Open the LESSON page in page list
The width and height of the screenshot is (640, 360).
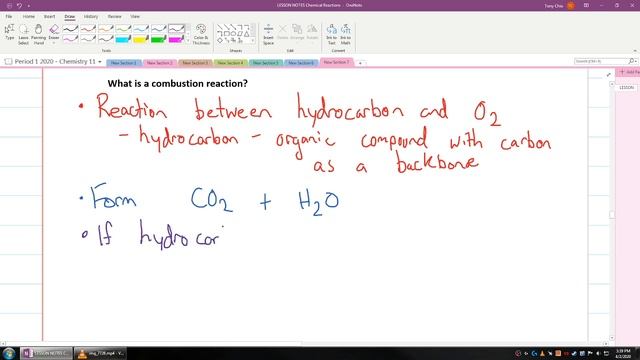tap(627, 87)
